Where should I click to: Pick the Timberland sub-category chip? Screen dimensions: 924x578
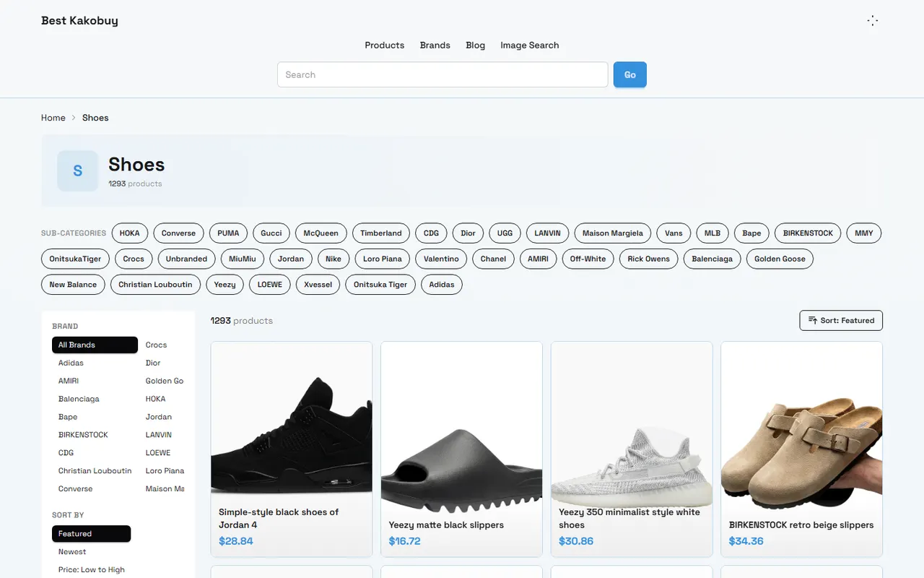click(x=381, y=233)
